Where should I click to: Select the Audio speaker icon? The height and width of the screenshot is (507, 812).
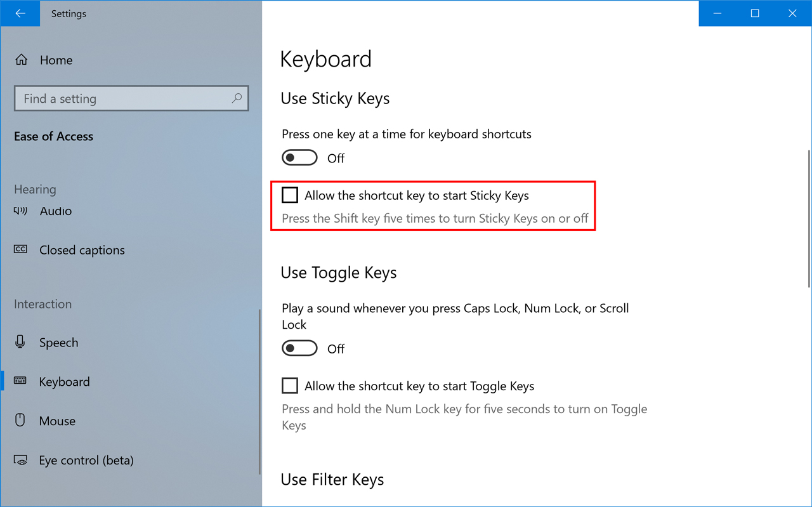(x=20, y=211)
